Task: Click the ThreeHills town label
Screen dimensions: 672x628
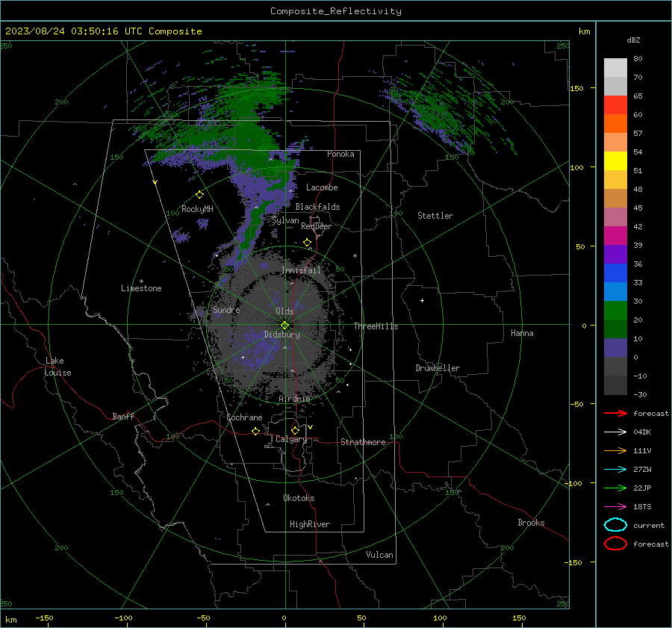Action: coord(376,326)
